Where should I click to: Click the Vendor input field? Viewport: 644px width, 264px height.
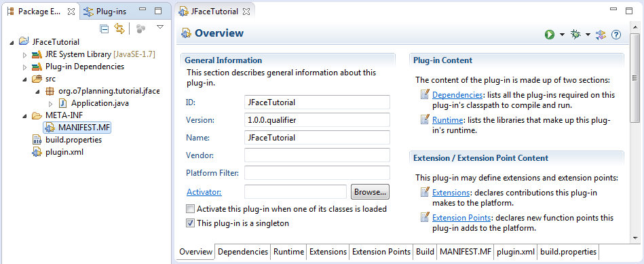pyautogui.click(x=317, y=155)
